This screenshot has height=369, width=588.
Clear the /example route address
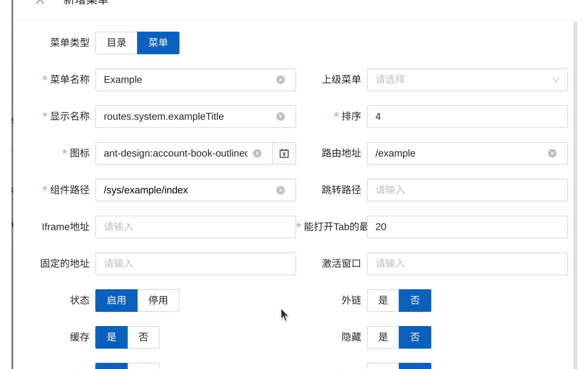tap(552, 153)
